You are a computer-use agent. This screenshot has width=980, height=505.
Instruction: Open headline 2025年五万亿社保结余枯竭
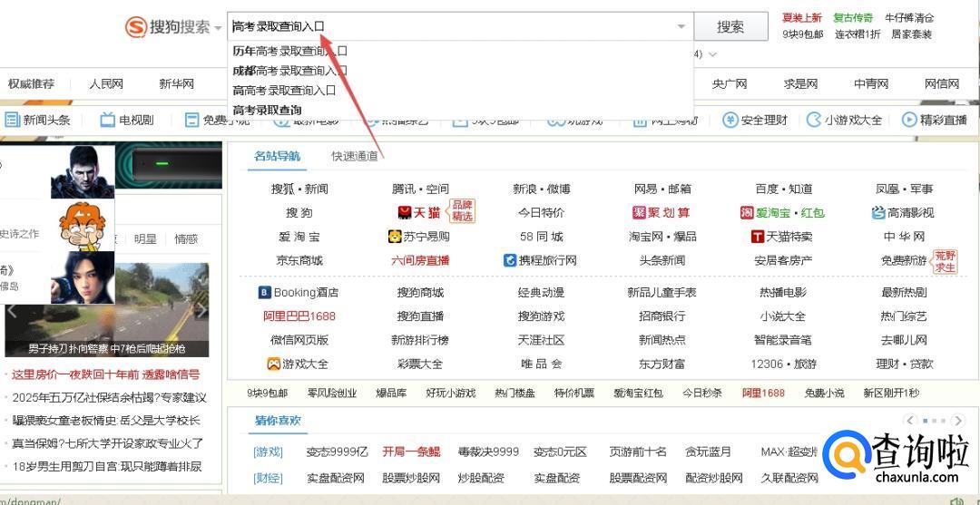(x=109, y=398)
